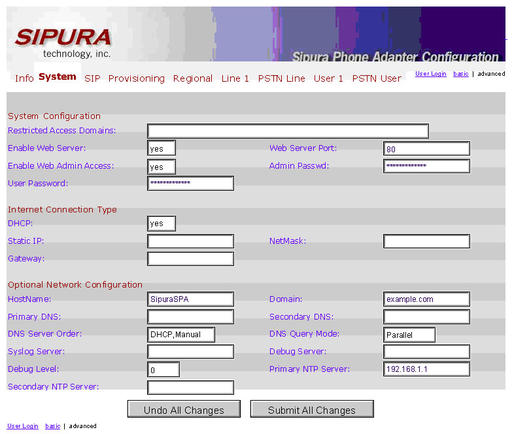Select the PSTN Line tab

coord(282,78)
